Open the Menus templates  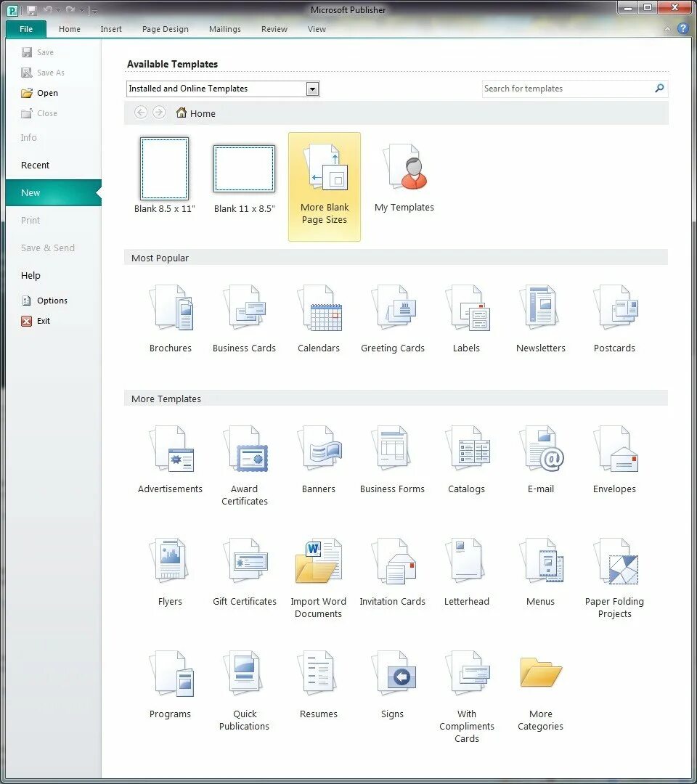[540, 573]
